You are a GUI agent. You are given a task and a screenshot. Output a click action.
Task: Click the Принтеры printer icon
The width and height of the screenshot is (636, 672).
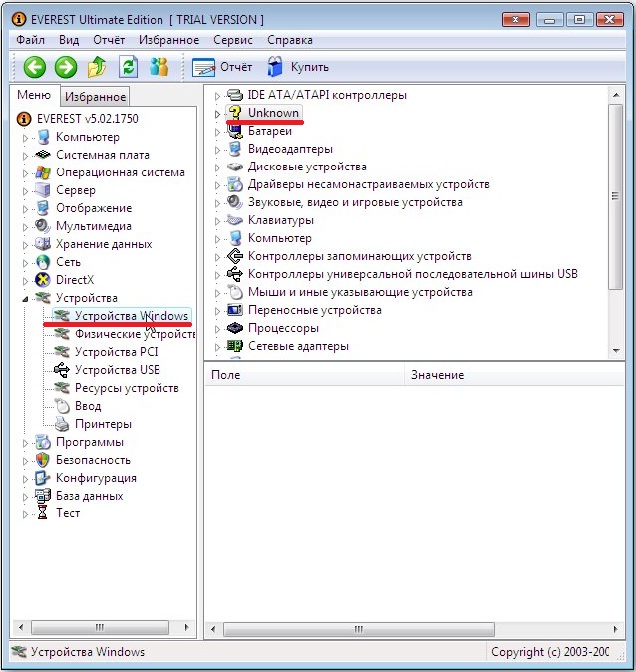62,424
